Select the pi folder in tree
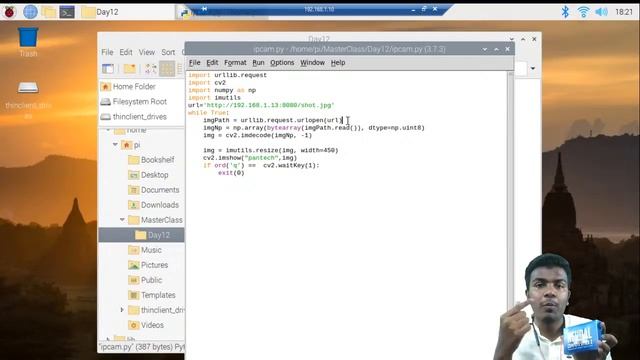Screen dimensions: 640x360 coord(131,145)
